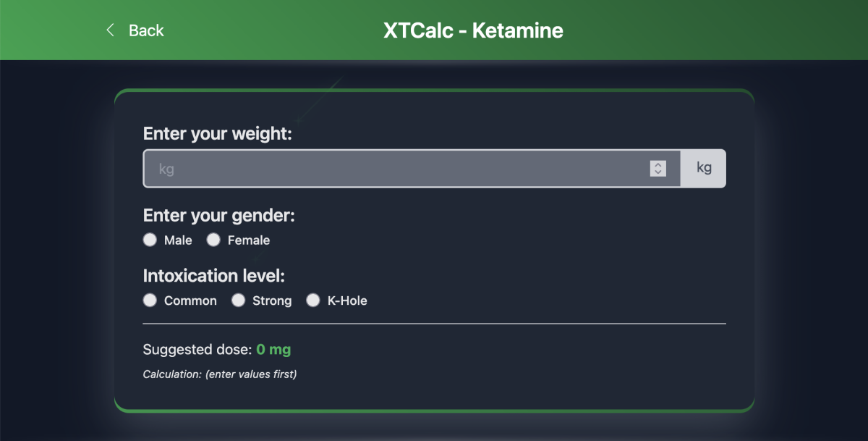Image resolution: width=868 pixels, height=441 pixels.
Task: Click the green 0 mg dose value
Action: 273,350
